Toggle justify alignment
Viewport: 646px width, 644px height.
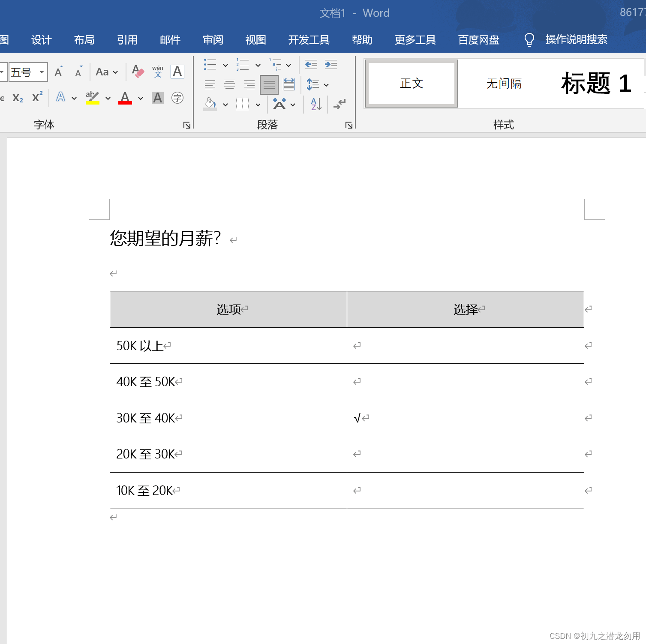click(269, 84)
